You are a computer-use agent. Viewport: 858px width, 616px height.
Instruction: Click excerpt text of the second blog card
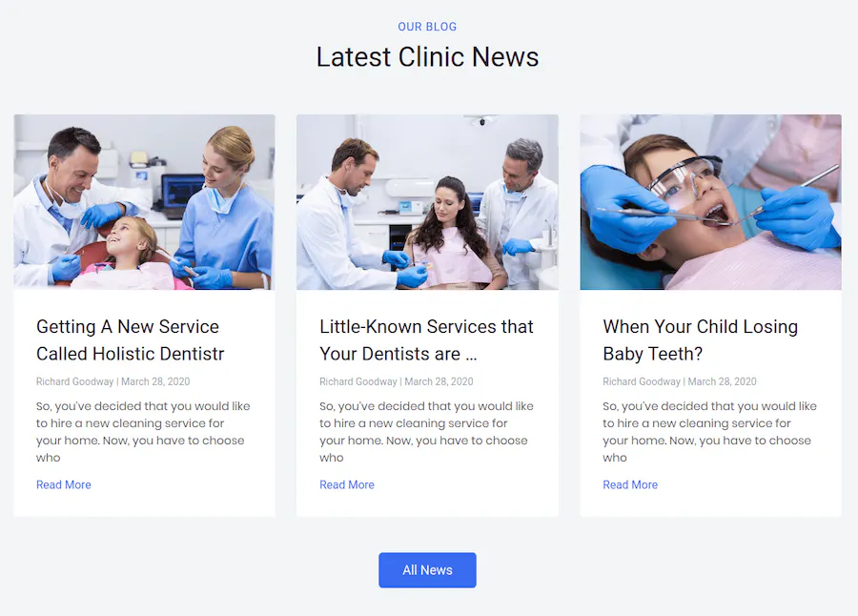427,431
